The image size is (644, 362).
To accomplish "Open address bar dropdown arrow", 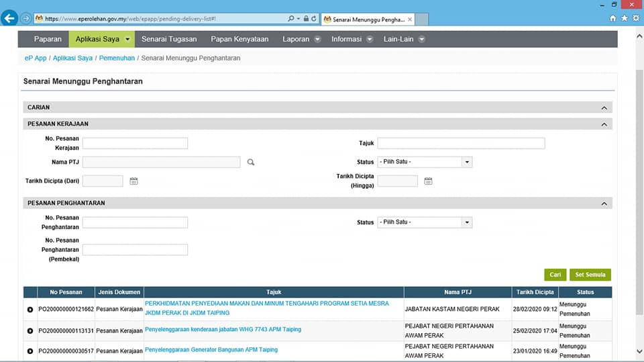I will click(298, 19).
